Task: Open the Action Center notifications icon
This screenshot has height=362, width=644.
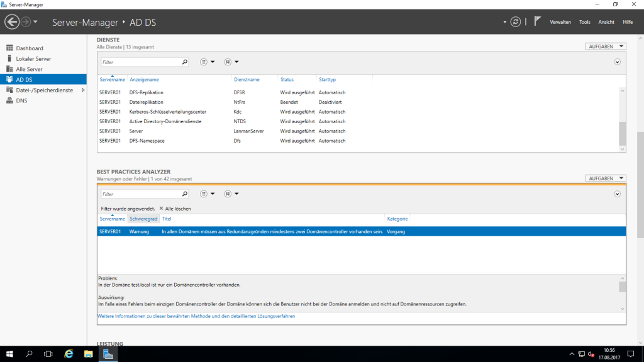Action: tap(631, 354)
